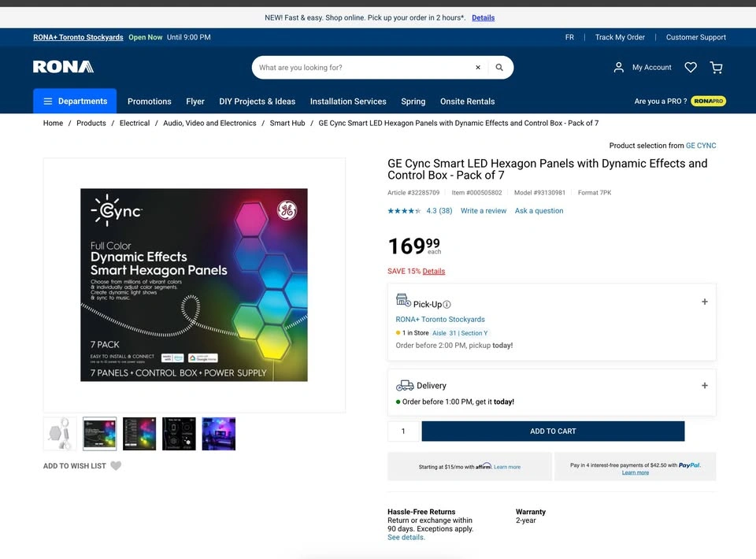Click Aisle 31 | Section Y location
Image resolution: width=756 pixels, height=559 pixels.
[460, 333]
